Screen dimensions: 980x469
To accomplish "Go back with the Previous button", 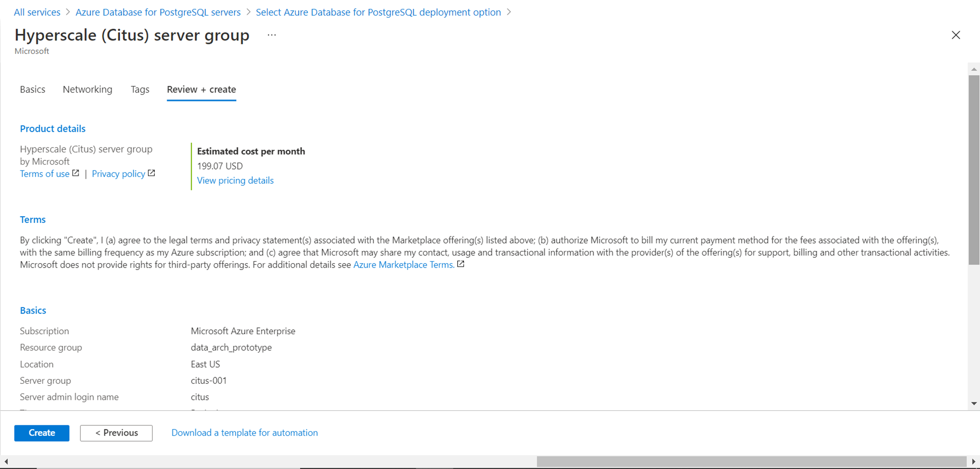I will pyautogui.click(x=116, y=433).
